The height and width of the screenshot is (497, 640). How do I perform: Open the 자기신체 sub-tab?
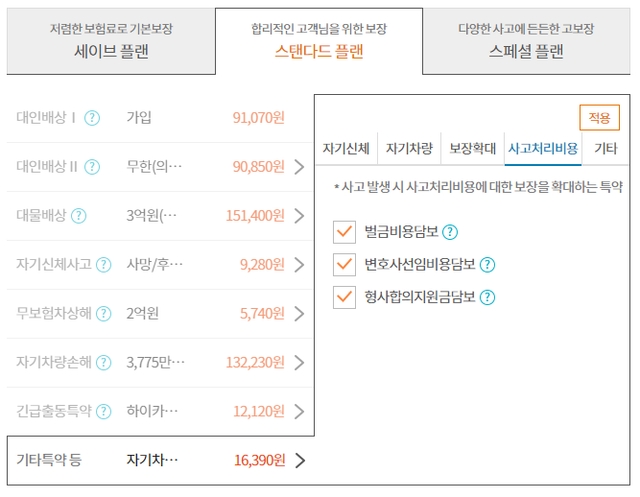[346, 148]
